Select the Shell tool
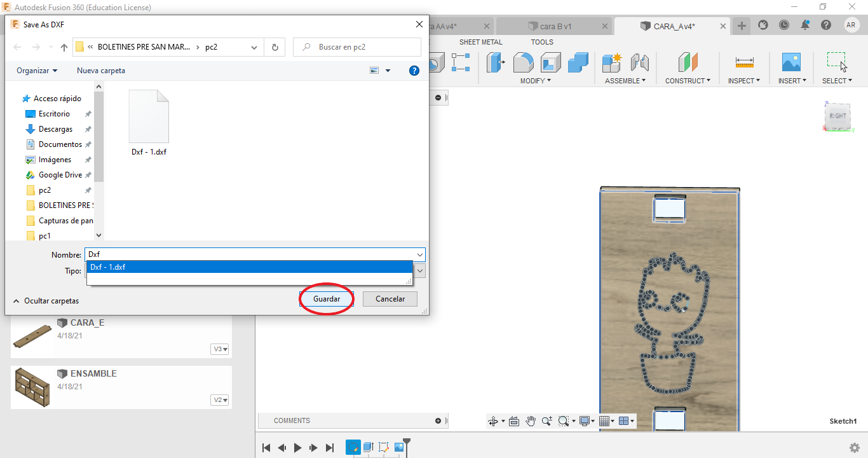 [551, 62]
